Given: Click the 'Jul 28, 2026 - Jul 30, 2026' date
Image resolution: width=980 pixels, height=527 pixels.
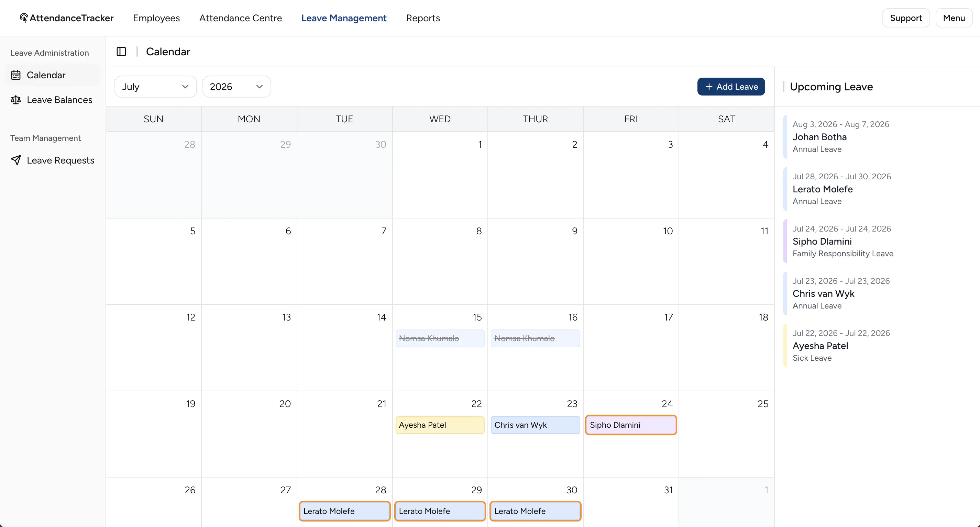Looking at the screenshot, I should (x=841, y=177).
